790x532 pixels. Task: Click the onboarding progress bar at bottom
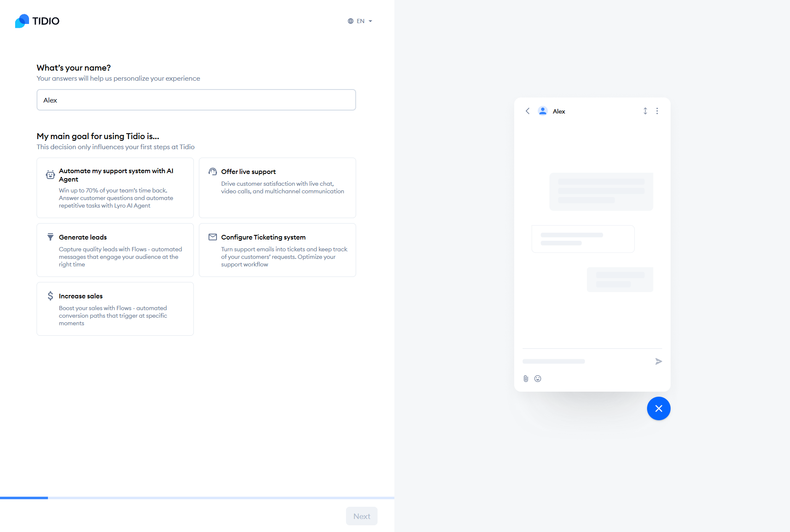click(x=197, y=498)
